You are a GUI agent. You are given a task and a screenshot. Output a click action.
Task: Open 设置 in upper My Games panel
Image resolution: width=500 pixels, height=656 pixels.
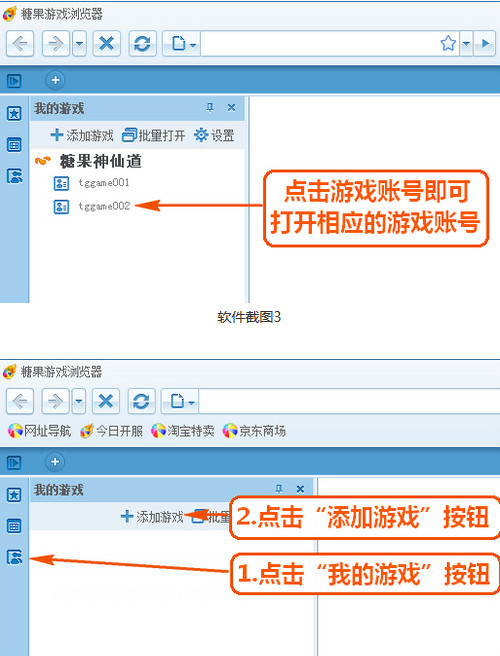click(214, 135)
